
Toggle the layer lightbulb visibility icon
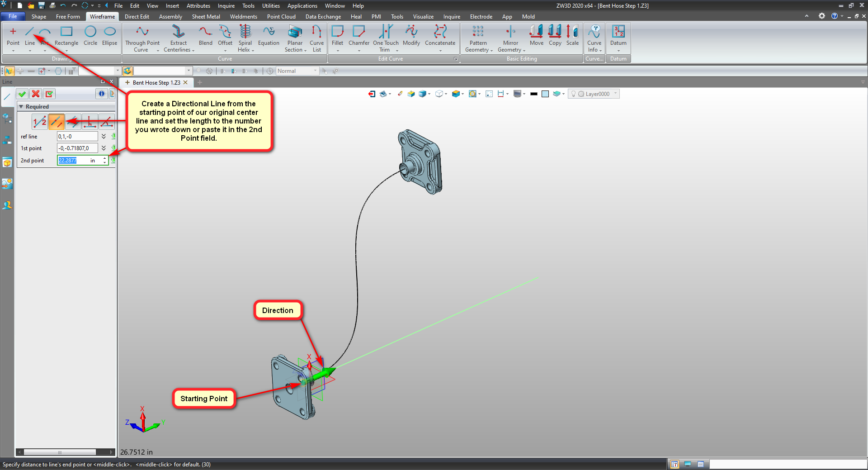point(573,94)
